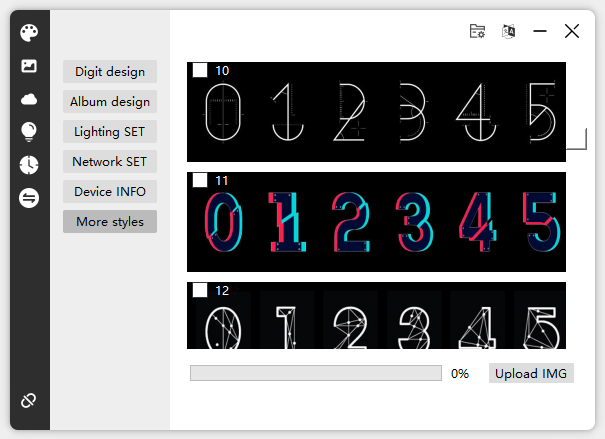
Task: Switch to Network SET
Action: pyautogui.click(x=110, y=162)
